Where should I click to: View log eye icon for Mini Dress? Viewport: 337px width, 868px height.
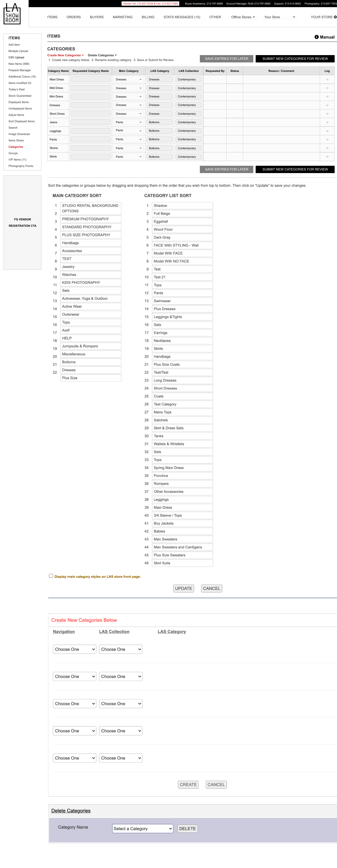[x=327, y=97]
